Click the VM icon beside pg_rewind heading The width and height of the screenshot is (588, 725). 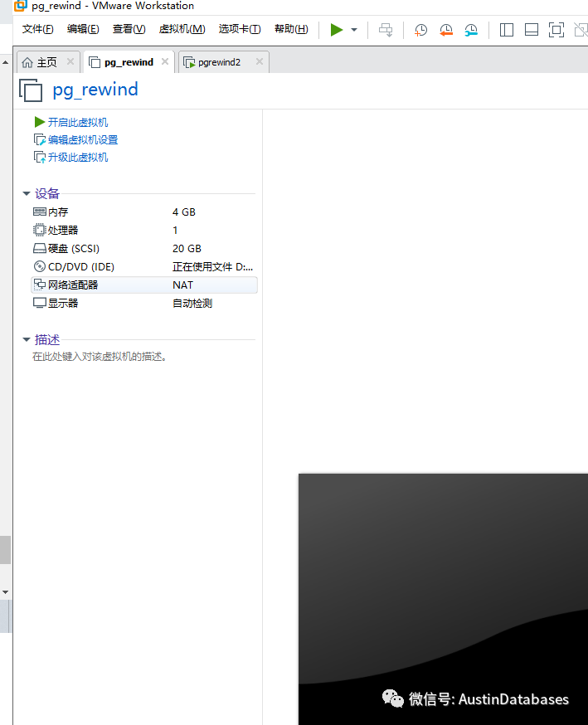pyautogui.click(x=31, y=90)
